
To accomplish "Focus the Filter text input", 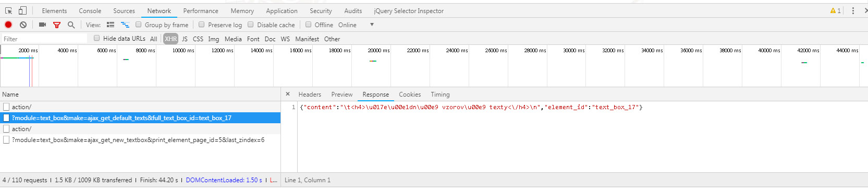I will [44, 39].
